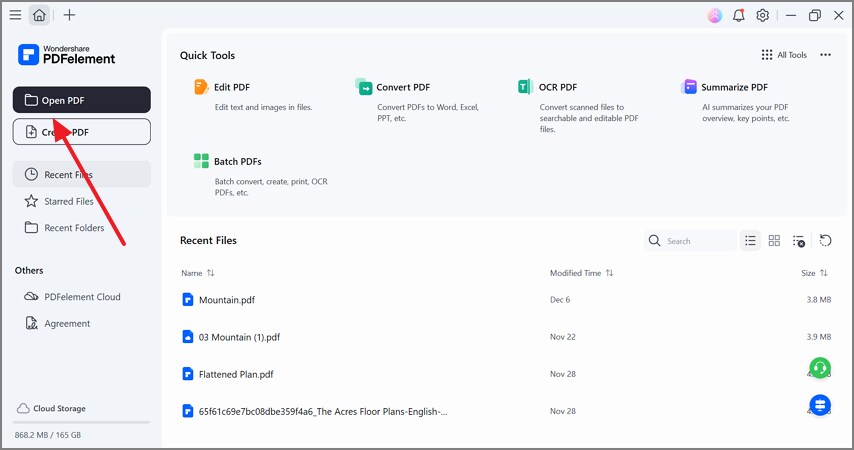This screenshot has width=854, height=450.
Task: Sort files by Name column
Action: click(x=198, y=273)
